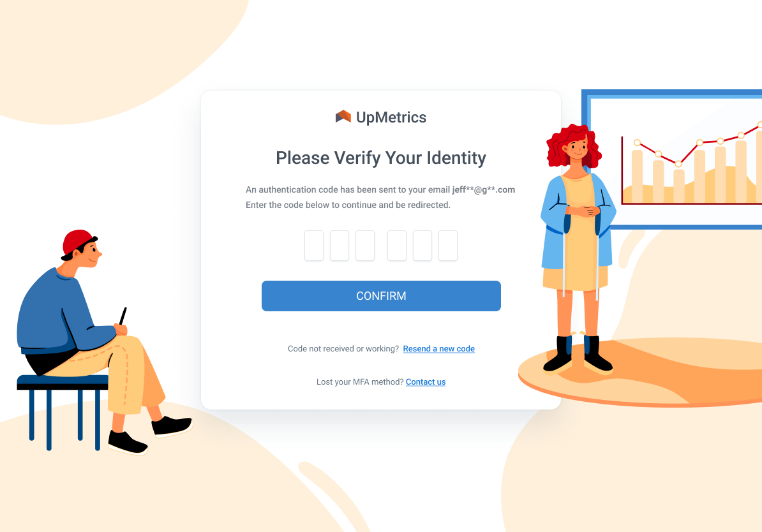Focus the fifth code digit box

point(422,246)
